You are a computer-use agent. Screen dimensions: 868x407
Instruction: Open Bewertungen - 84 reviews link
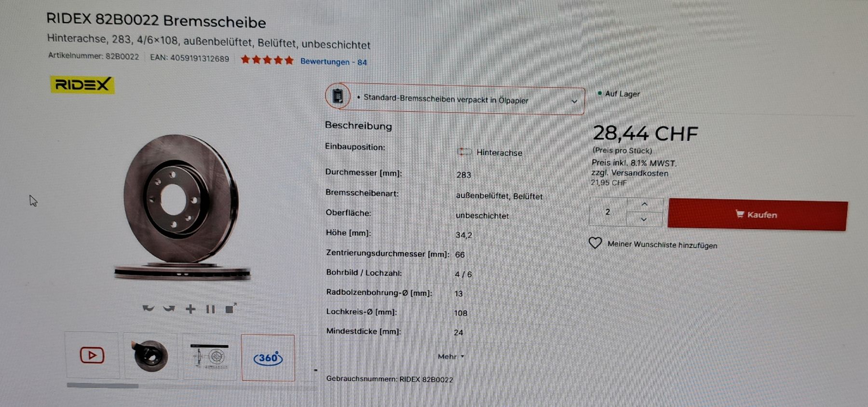point(334,62)
